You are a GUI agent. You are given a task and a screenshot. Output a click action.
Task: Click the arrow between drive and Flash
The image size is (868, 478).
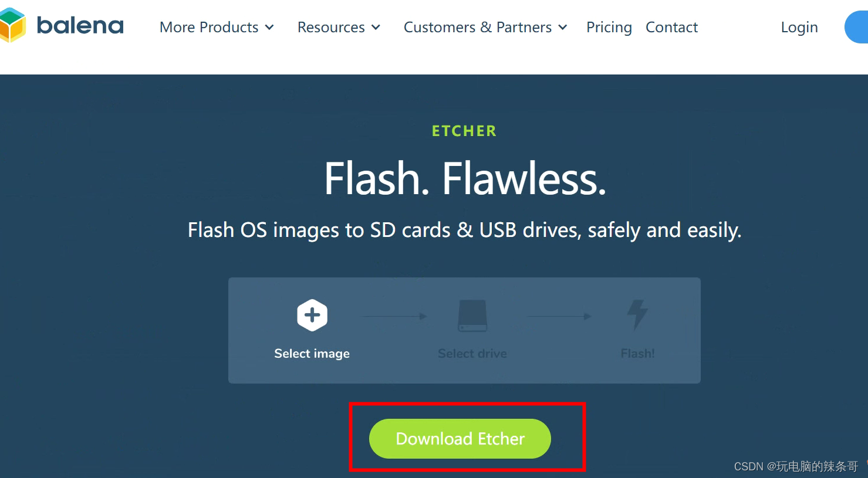[560, 316]
